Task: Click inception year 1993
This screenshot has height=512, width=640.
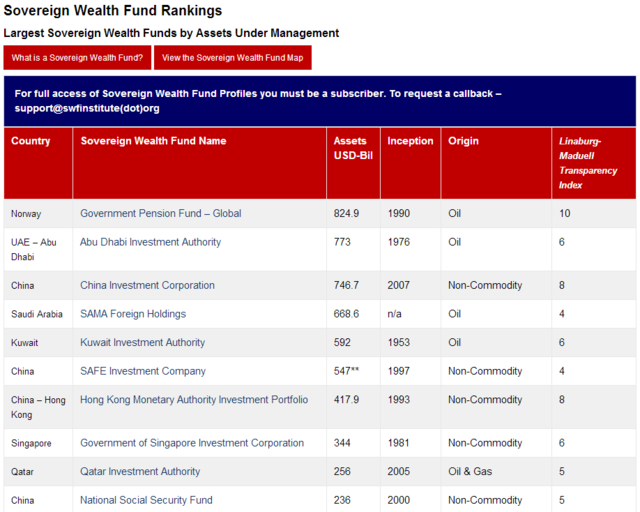Action: [x=398, y=400]
